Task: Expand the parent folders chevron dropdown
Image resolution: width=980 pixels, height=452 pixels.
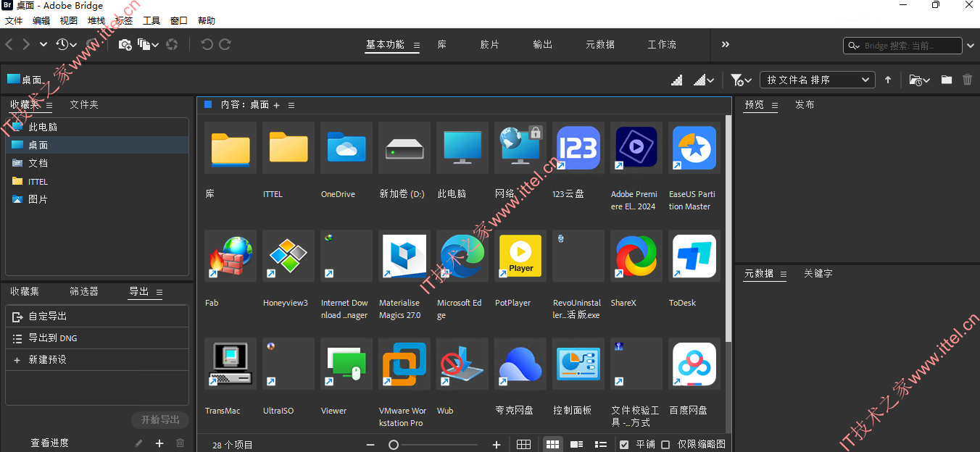Action: [43, 45]
